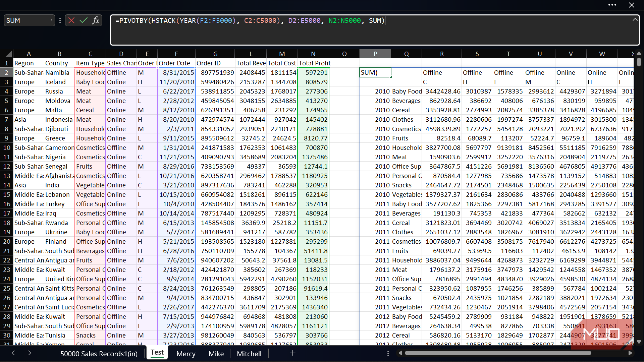Open formula bar vertical dots handle

[60, 20]
